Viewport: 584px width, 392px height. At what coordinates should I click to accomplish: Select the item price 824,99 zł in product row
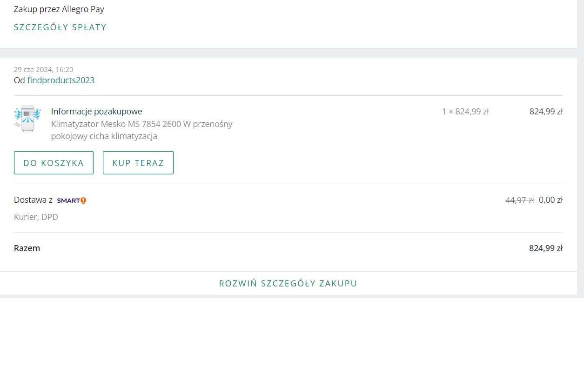tap(546, 112)
